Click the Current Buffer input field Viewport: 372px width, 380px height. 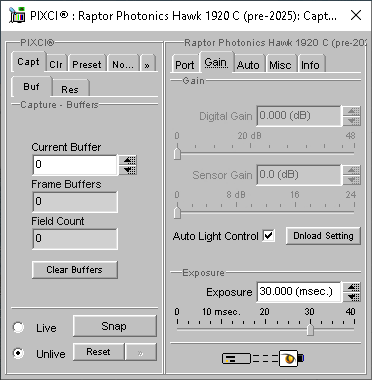(75, 165)
